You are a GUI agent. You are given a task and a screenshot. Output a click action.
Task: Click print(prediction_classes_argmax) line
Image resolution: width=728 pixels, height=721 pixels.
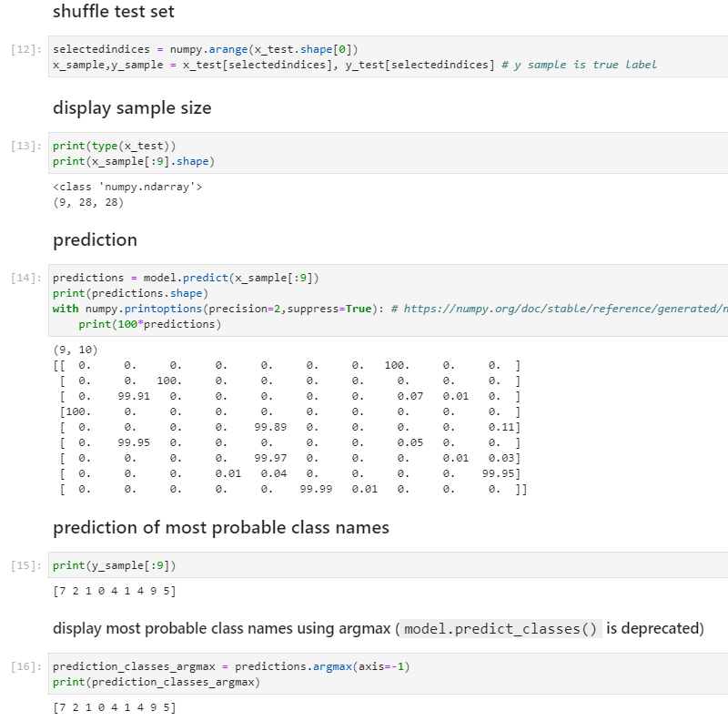[157, 682]
